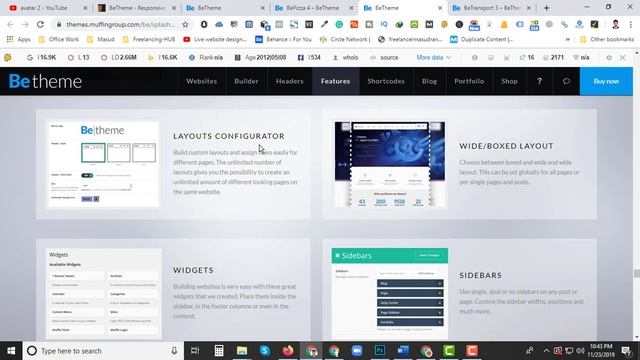The image size is (640, 360).
Task: Select Features in the BeTheme menu
Action: (336, 81)
